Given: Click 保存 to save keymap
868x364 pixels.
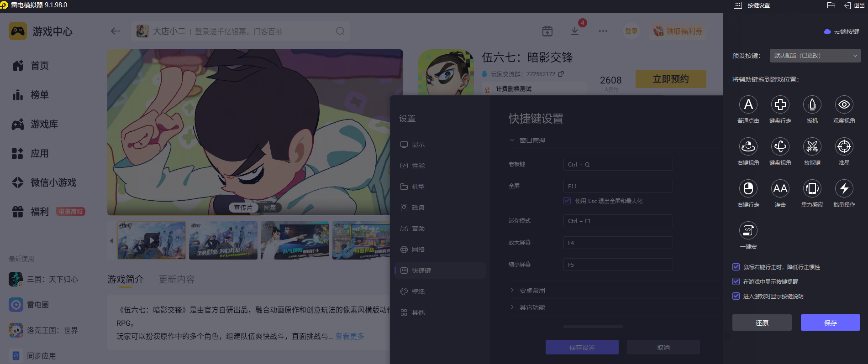Looking at the screenshot, I should pos(831,322).
